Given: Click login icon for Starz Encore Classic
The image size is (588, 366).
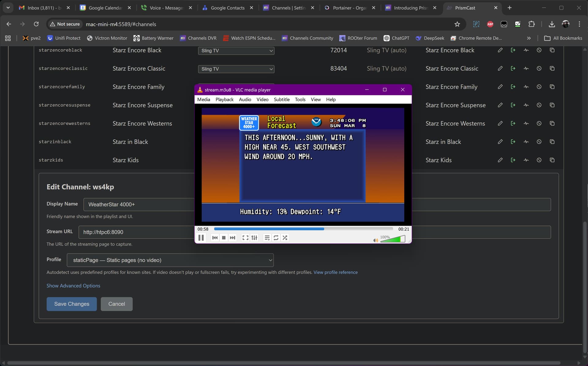Looking at the screenshot, I should [x=513, y=68].
